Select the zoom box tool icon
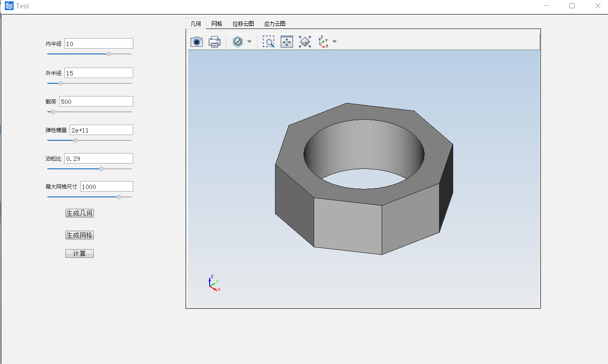The width and height of the screenshot is (608, 364). click(268, 42)
